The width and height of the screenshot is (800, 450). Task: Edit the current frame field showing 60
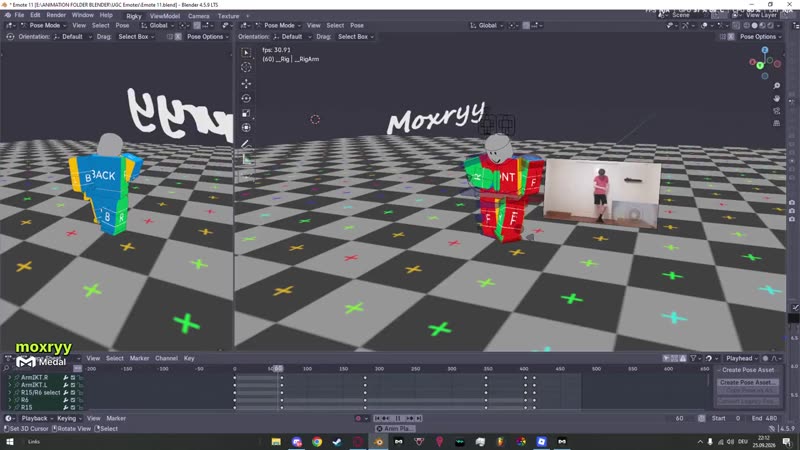pos(679,418)
